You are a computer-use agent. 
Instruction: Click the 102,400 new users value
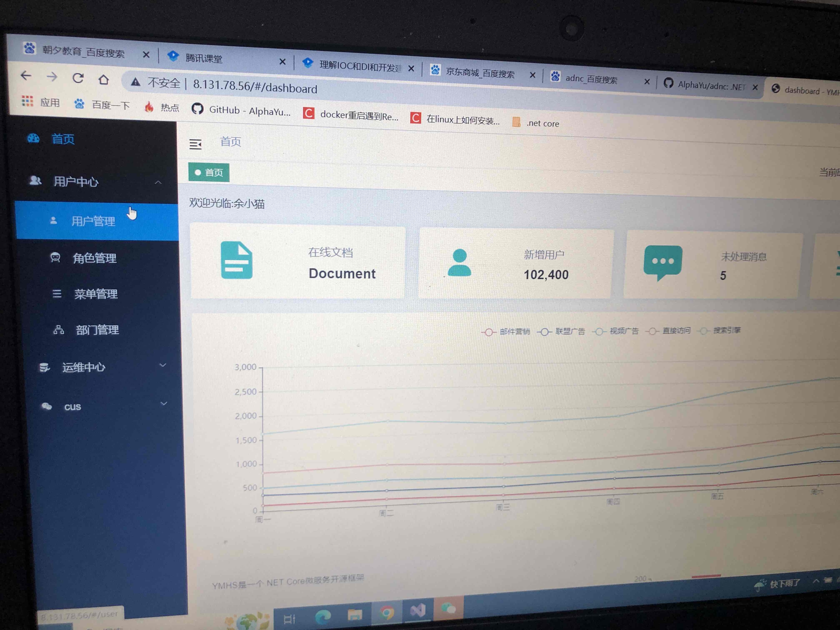tap(546, 275)
